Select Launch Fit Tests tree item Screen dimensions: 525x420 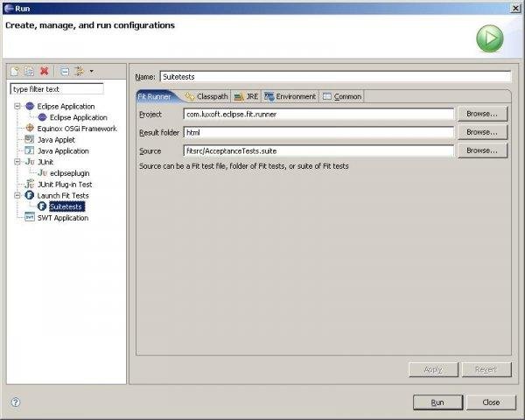click(x=63, y=196)
